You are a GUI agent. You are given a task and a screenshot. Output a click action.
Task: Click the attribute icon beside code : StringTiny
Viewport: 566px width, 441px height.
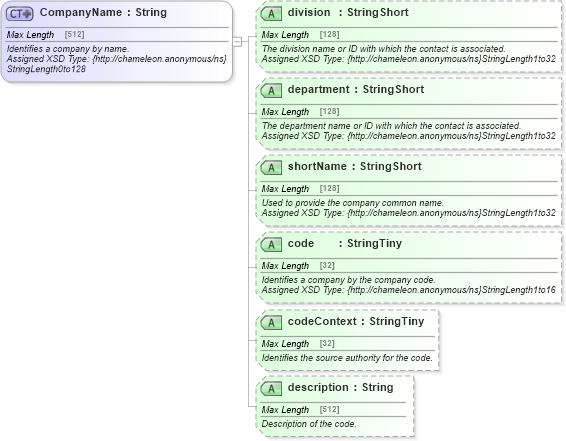(x=271, y=245)
